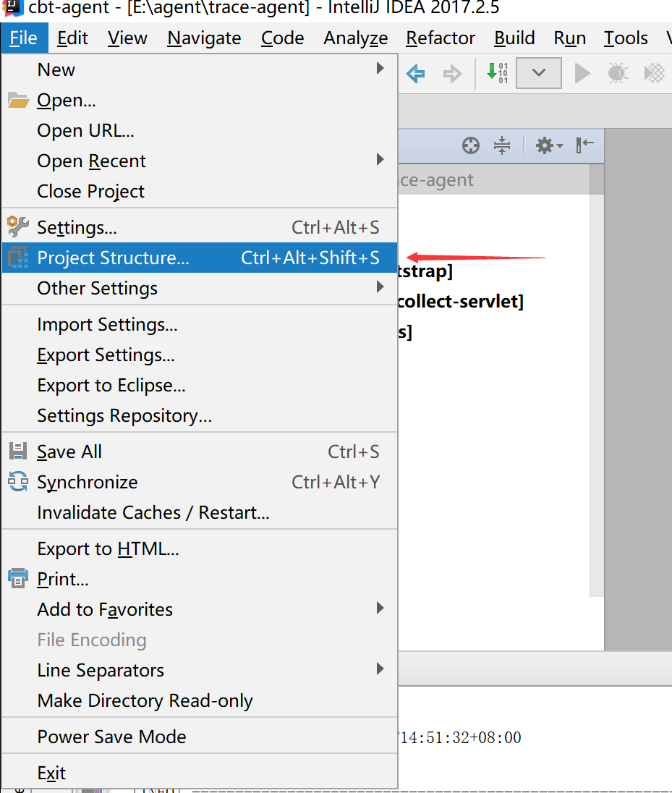
Task: Open the Refactor menu
Action: (441, 38)
